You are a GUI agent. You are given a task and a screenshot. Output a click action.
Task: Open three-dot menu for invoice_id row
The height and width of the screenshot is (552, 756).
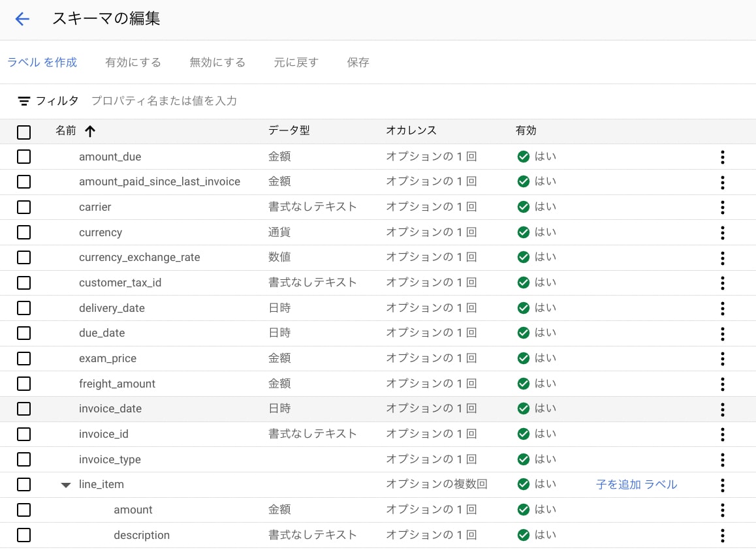coord(722,435)
